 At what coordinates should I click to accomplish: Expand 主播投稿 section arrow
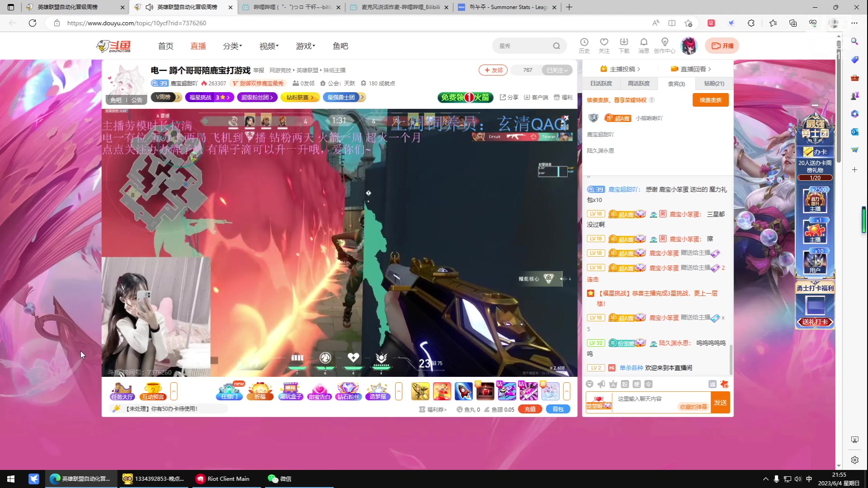coord(638,69)
